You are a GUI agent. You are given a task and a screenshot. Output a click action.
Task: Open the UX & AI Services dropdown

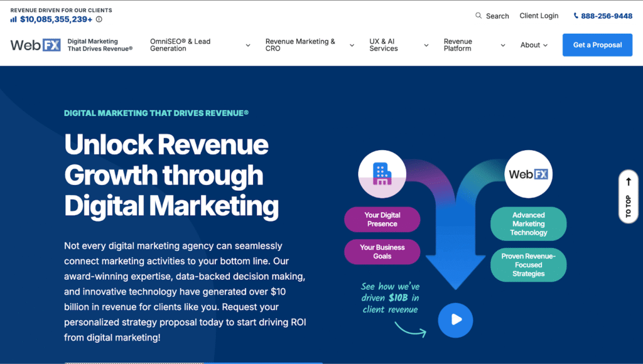[383, 45]
